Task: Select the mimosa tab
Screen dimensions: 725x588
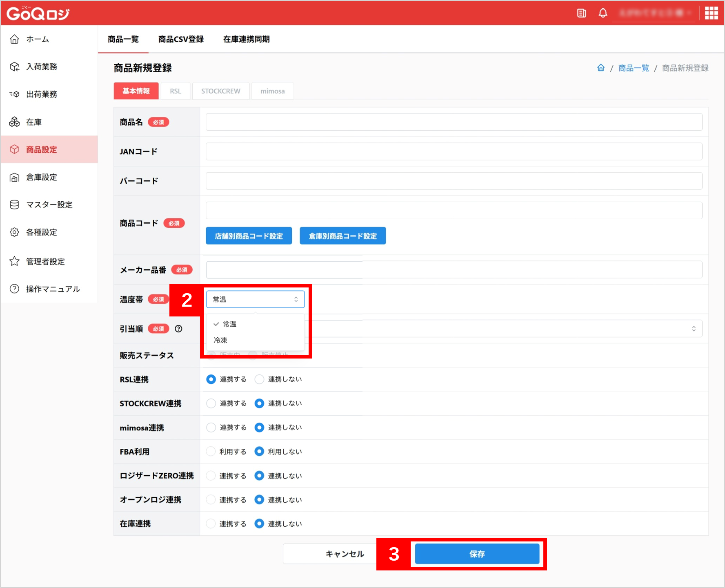Action: click(273, 91)
